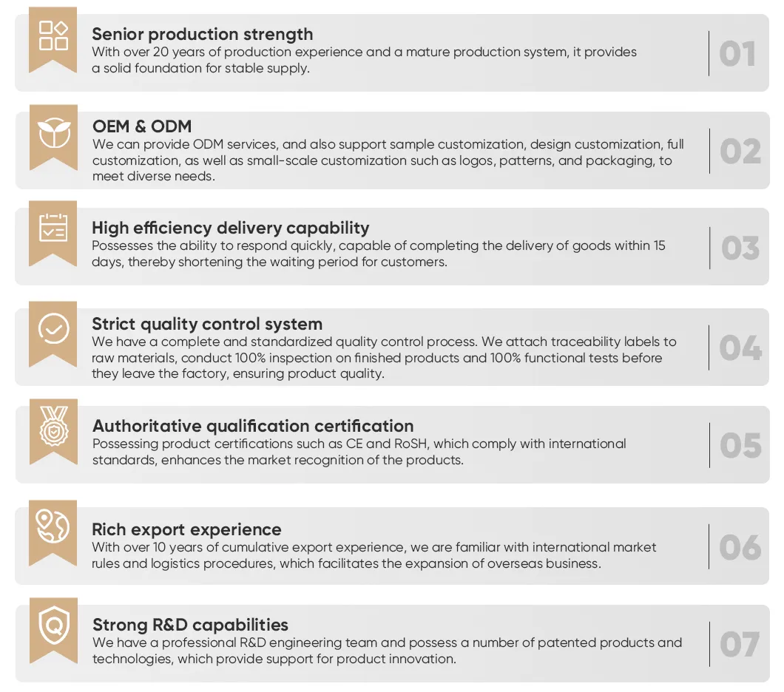
Task: Click the circled checkmark quality control icon
Action: click(53, 328)
